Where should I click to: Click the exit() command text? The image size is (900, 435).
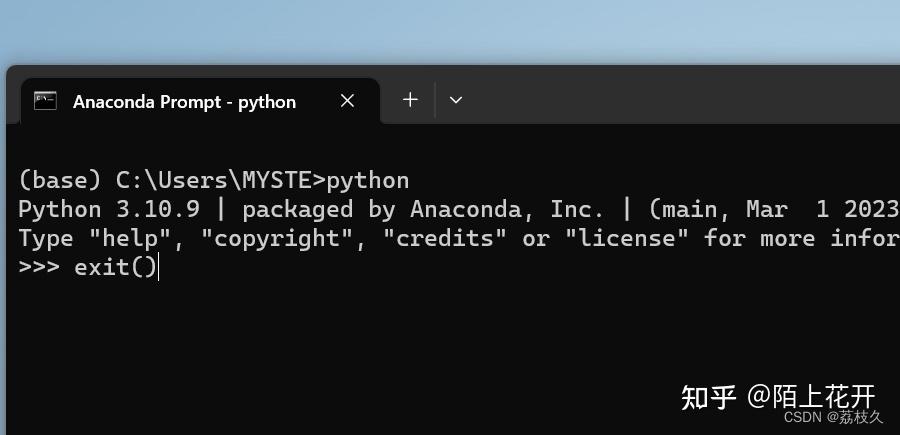[115, 267]
